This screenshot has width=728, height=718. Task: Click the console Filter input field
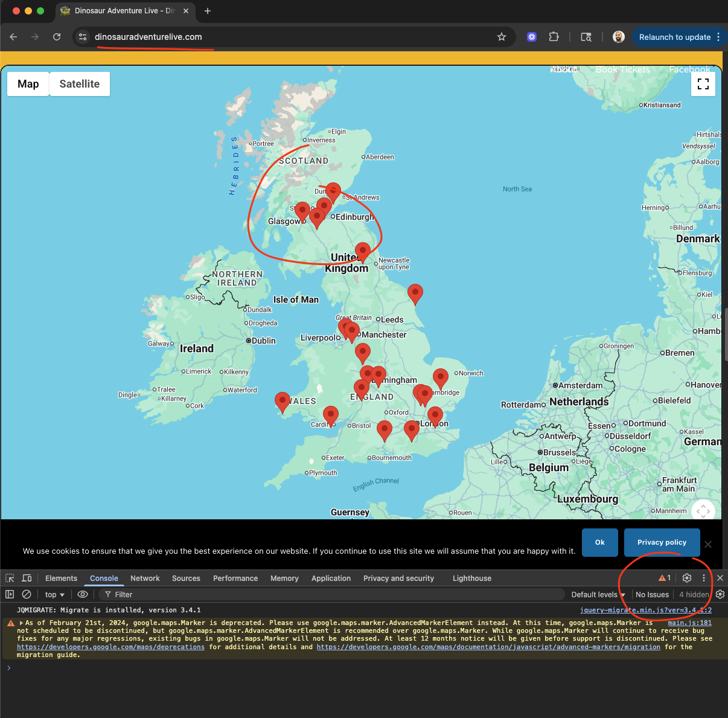(333, 594)
